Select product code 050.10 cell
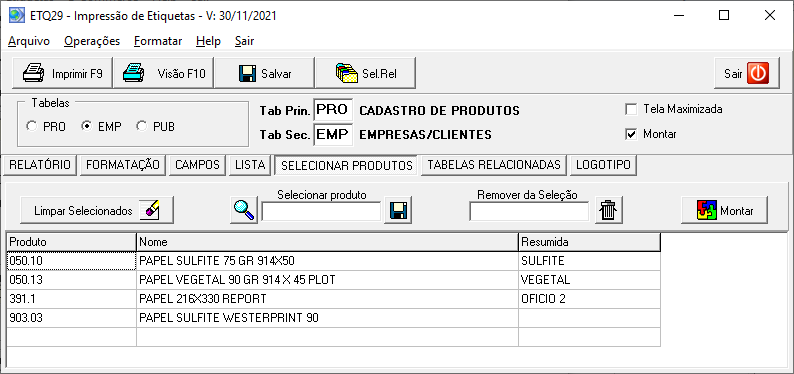The width and height of the screenshot is (794, 374). (71, 261)
